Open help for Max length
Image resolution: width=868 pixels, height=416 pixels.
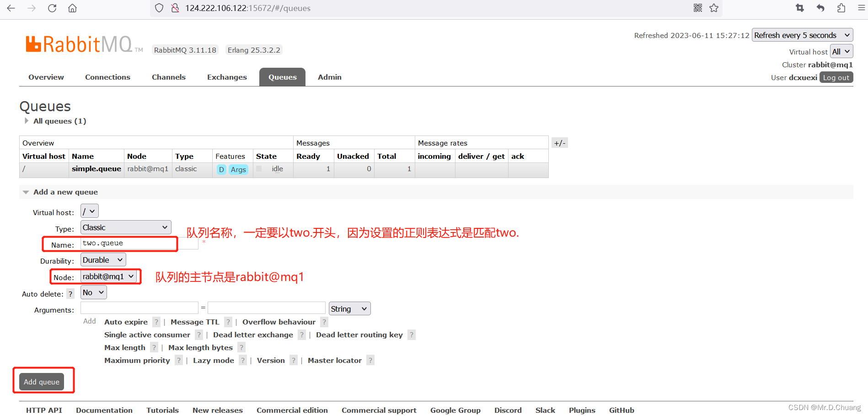[x=154, y=347]
